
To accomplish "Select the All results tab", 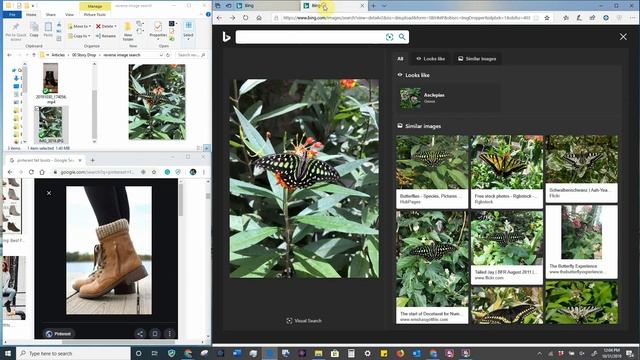I will 400,59.
